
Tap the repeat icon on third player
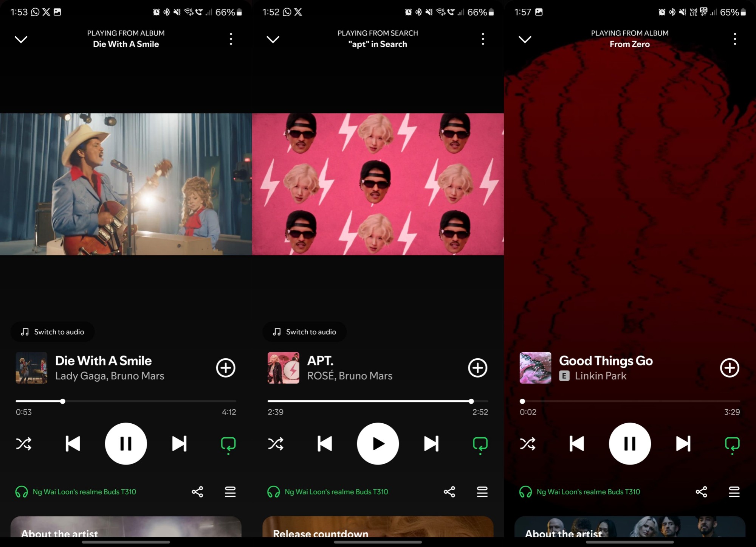pos(733,444)
